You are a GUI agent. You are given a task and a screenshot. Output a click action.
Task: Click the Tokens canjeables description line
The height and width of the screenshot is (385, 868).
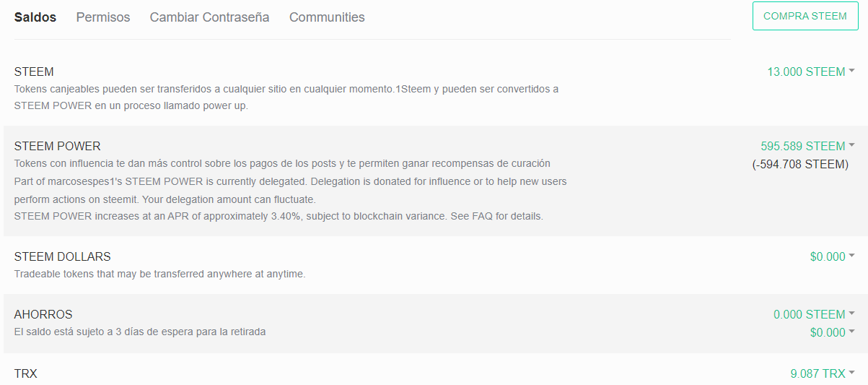coord(286,98)
